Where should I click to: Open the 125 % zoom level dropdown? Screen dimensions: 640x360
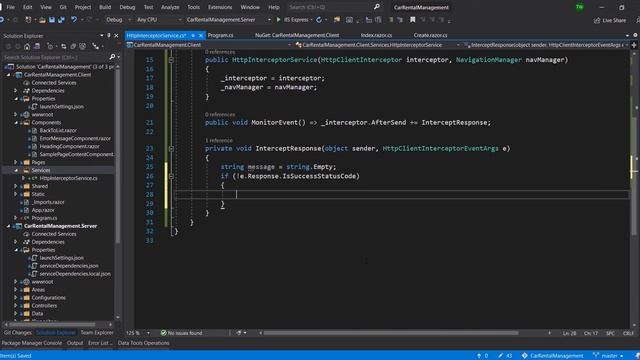point(138,333)
